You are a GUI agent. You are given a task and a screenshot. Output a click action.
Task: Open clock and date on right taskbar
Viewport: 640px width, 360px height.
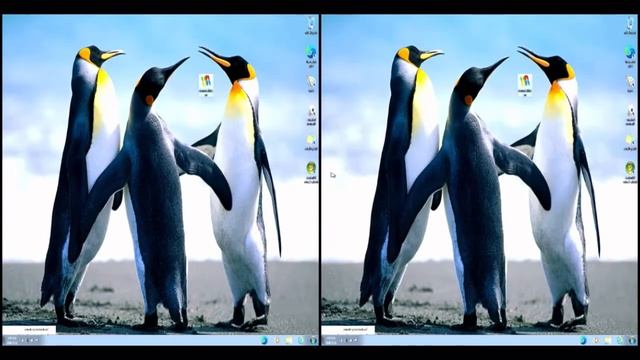[x=330, y=340]
